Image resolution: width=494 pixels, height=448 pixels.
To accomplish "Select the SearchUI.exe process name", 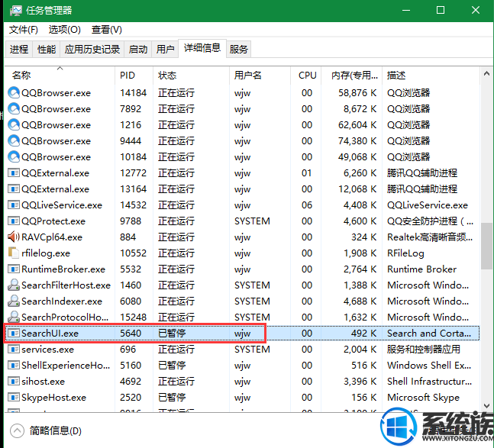I will [x=50, y=333].
